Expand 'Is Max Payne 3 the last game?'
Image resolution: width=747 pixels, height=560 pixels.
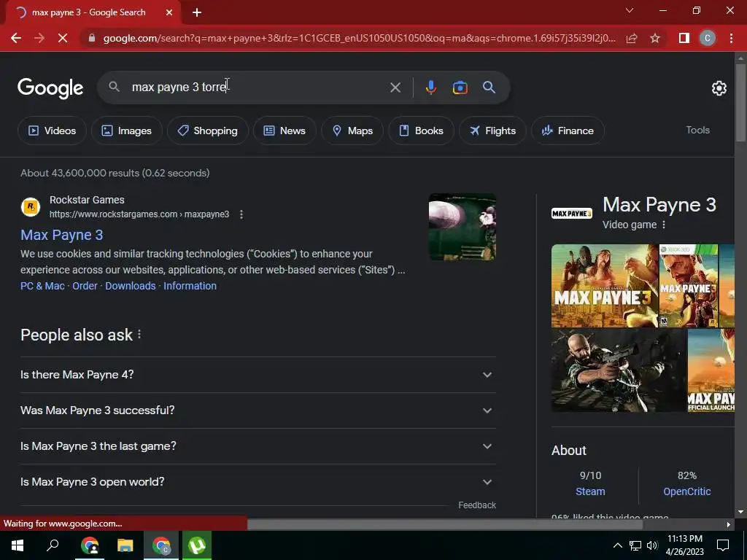[258, 446]
